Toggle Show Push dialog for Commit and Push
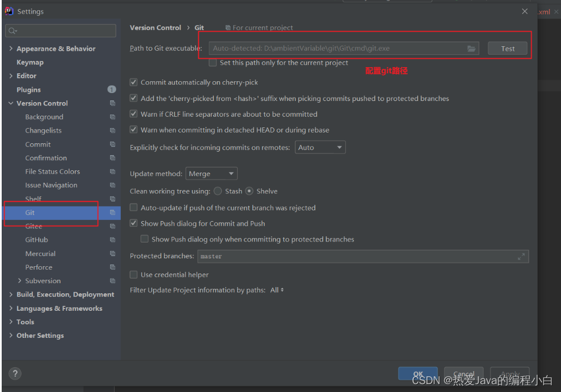Viewport: 561px width, 392px height. 133,223
